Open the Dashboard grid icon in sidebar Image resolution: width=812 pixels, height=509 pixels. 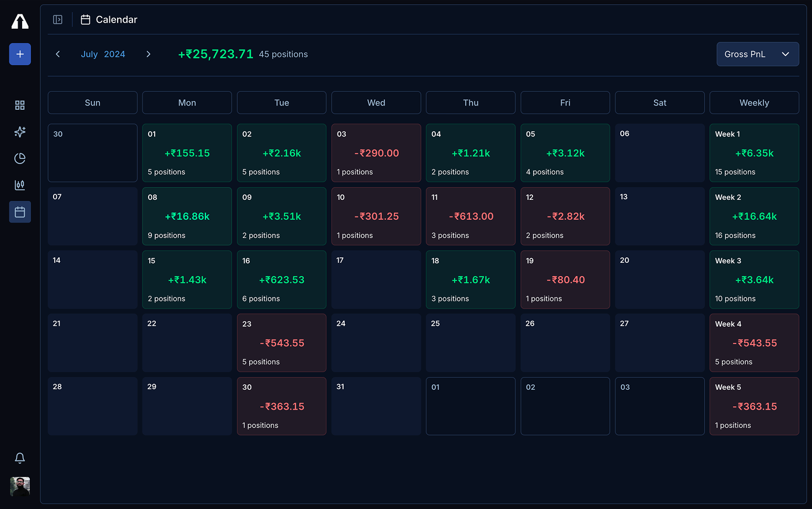click(x=20, y=105)
